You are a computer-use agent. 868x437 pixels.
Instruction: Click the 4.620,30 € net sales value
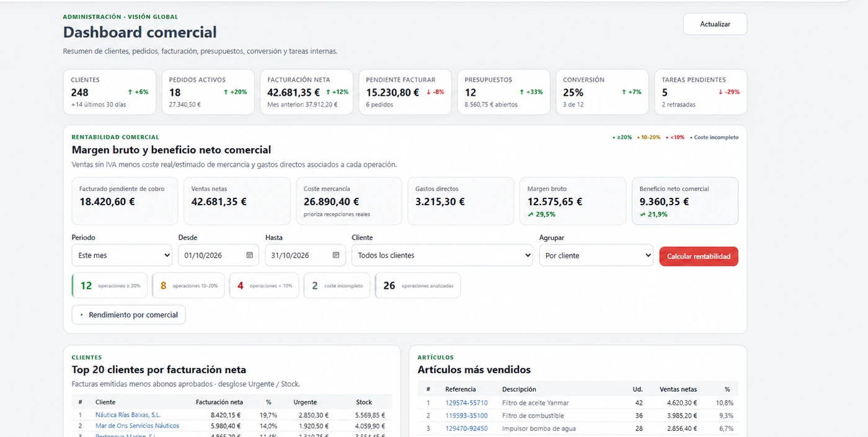[x=682, y=403]
